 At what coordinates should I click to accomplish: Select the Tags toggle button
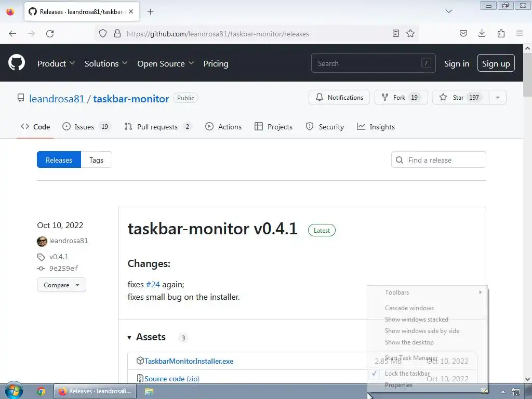[96, 160]
